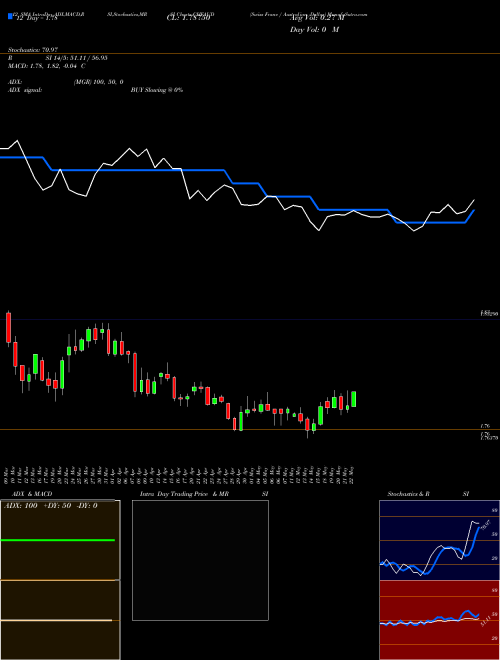
Task: Click the 'BUY Slowing @ 0%' signal text
Action: click(x=157, y=90)
